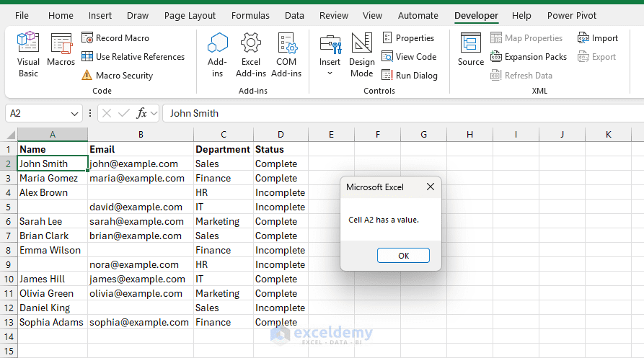Click the formula bar with John Smith
Viewport: 644px width, 358px height.
point(402,114)
